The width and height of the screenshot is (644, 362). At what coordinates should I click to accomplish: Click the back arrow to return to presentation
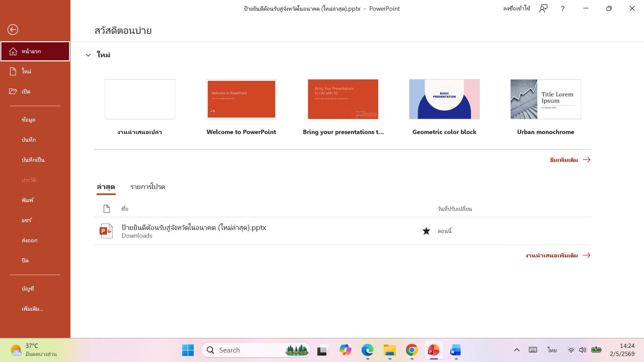pos(13,29)
